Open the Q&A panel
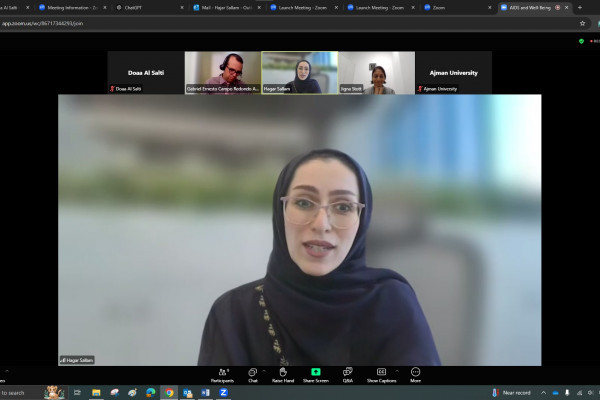Image resolution: width=600 pixels, height=400 pixels. point(347,373)
